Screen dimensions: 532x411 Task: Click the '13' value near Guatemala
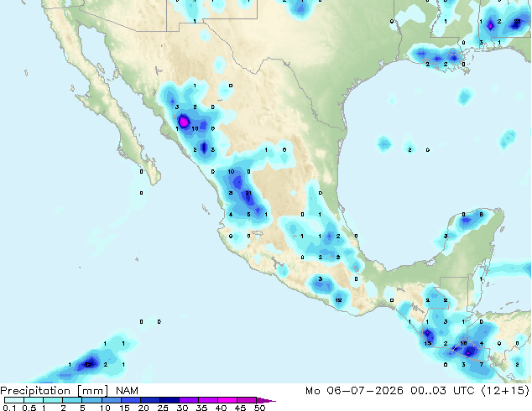427,343
